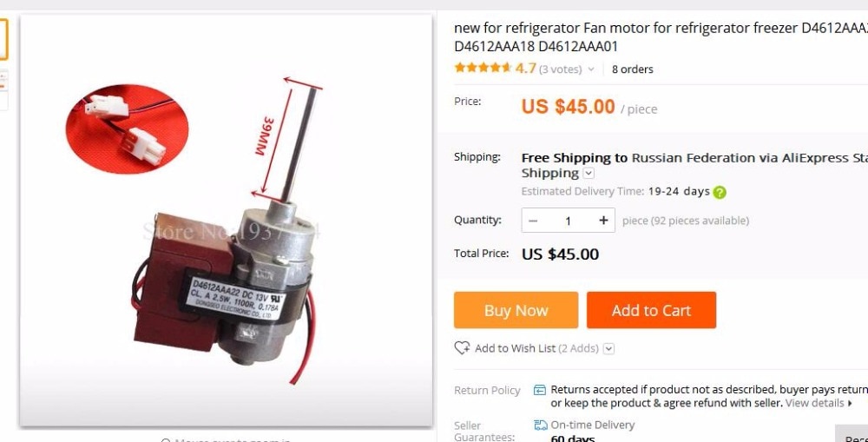The width and height of the screenshot is (868, 442).
Task: Select the first highlighted product thumbnail
Action: [3, 39]
